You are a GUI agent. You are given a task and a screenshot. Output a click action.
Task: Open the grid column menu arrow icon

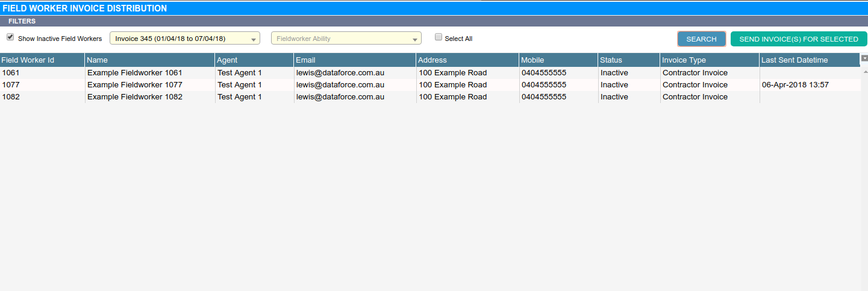[864, 58]
